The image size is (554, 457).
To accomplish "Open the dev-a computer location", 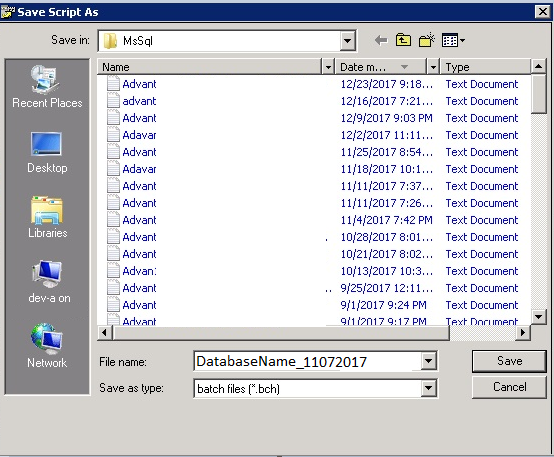I will [x=49, y=282].
